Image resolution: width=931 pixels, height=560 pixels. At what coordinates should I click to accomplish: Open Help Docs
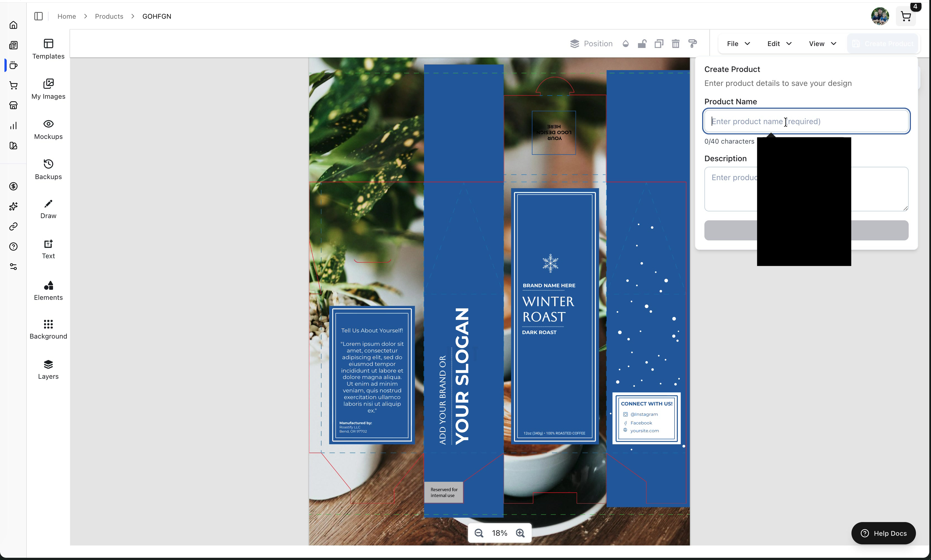click(x=883, y=533)
